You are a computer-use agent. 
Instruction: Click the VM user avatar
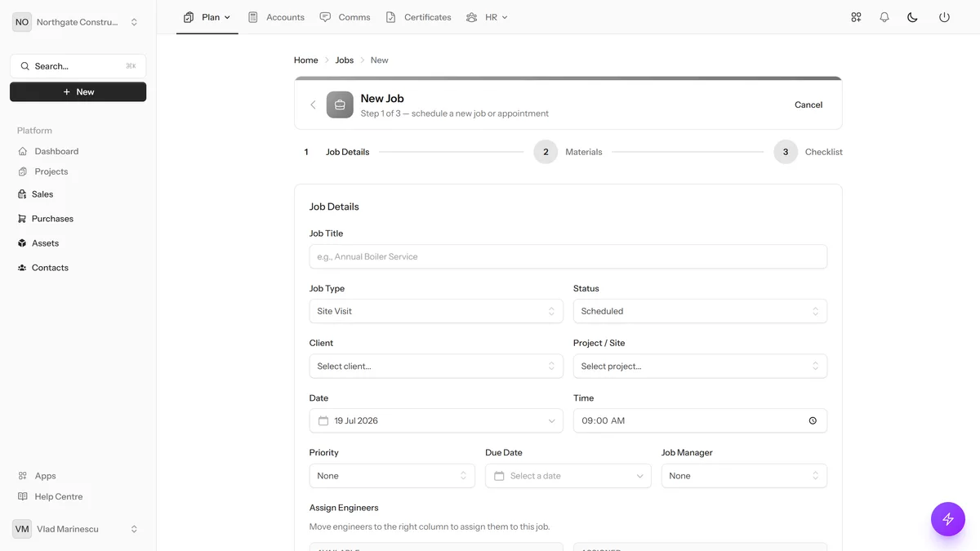22,529
